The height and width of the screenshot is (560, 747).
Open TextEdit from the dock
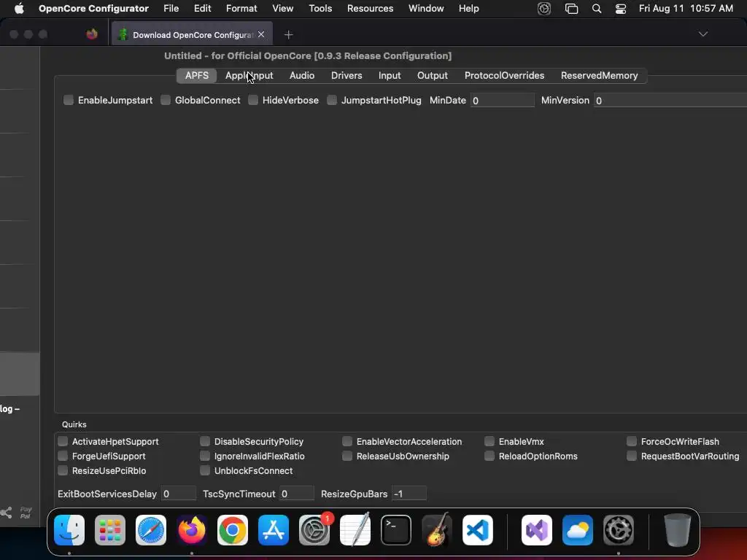click(355, 530)
